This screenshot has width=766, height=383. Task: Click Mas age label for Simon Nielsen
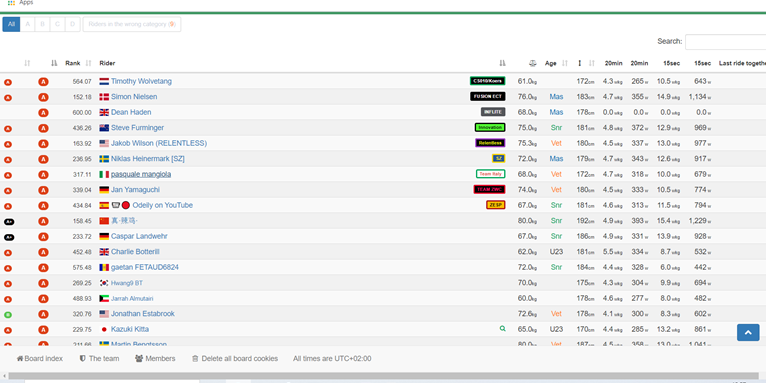tap(556, 97)
